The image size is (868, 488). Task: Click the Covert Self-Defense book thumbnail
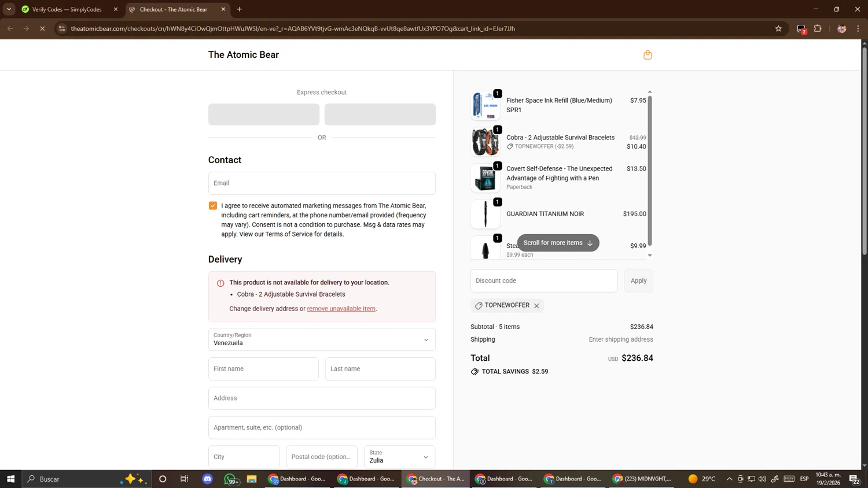[485, 178]
